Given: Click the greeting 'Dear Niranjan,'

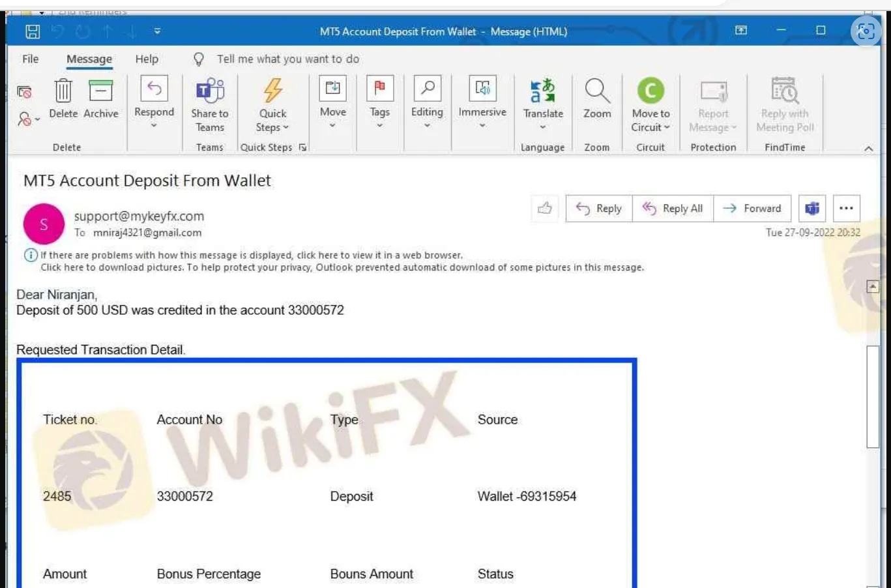Looking at the screenshot, I should pyautogui.click(x=57, y=295).
